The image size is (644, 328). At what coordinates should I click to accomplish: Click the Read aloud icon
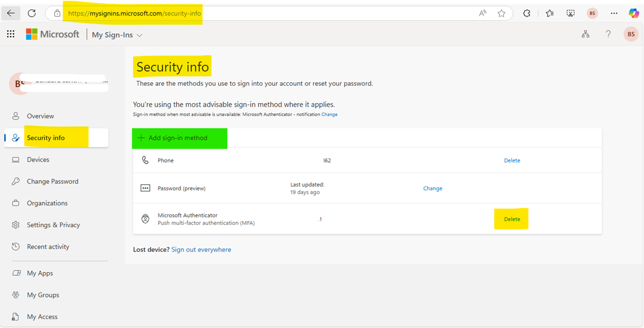click(x=483, y=13)
